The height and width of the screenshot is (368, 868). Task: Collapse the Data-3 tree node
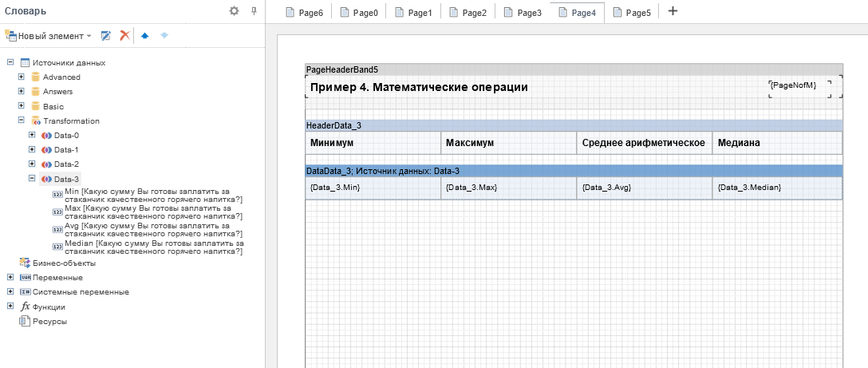click(32, 179)
